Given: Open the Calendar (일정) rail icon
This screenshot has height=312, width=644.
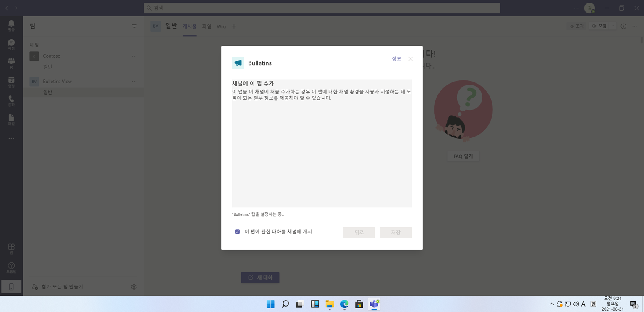Looking at the screenshot, I should 11,82.
